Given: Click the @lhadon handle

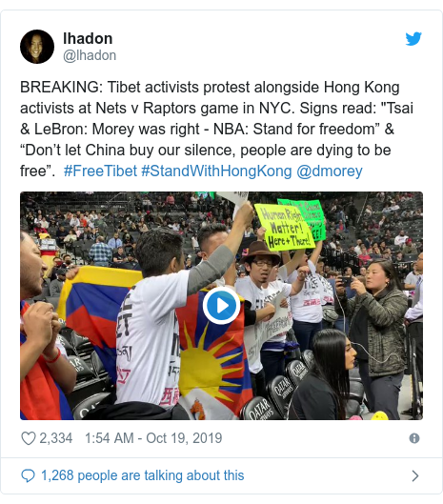Looking at the screenshot, I should [x=90, y=55].
